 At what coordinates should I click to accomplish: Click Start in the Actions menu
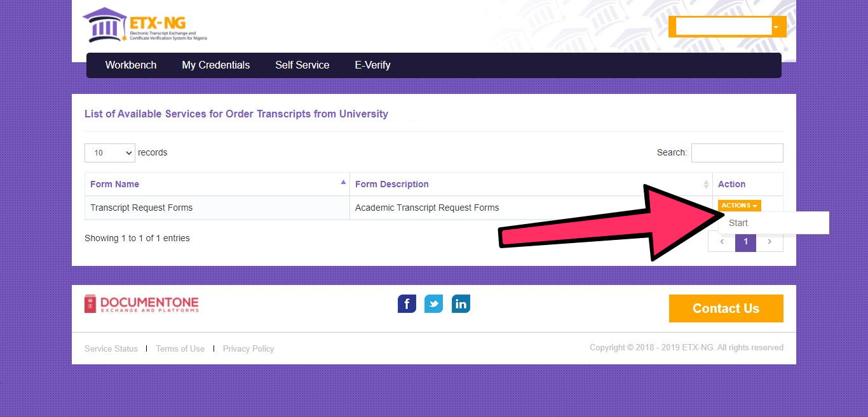coord(738,223)
